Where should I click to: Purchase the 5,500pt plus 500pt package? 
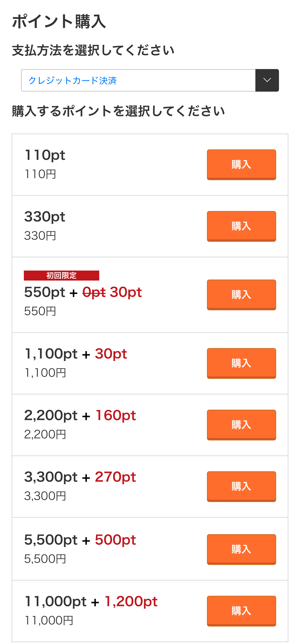click(x=241, y=549)
